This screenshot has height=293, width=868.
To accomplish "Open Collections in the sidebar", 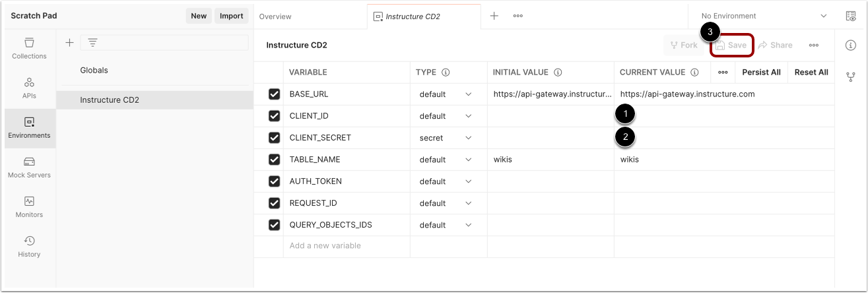I will point(29,48).
